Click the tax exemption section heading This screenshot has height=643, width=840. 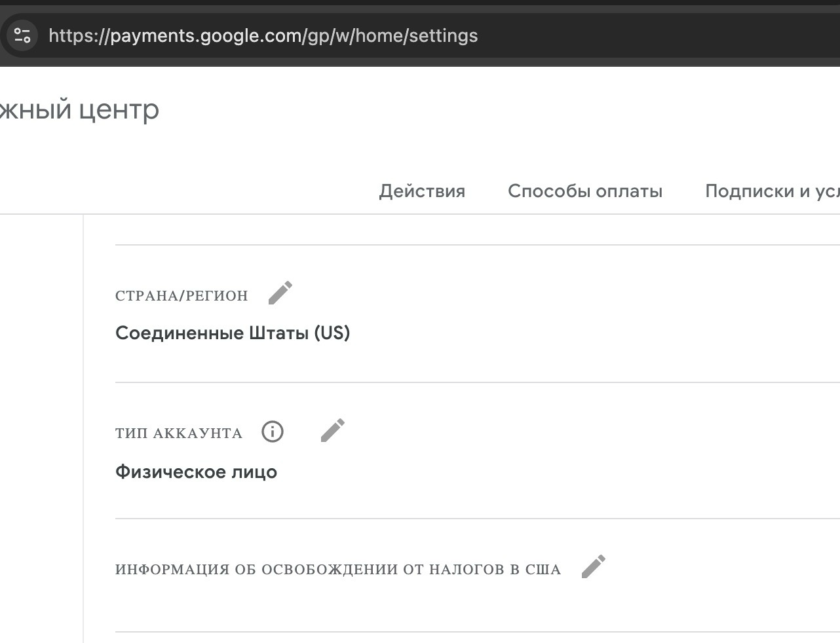[338, 570]
